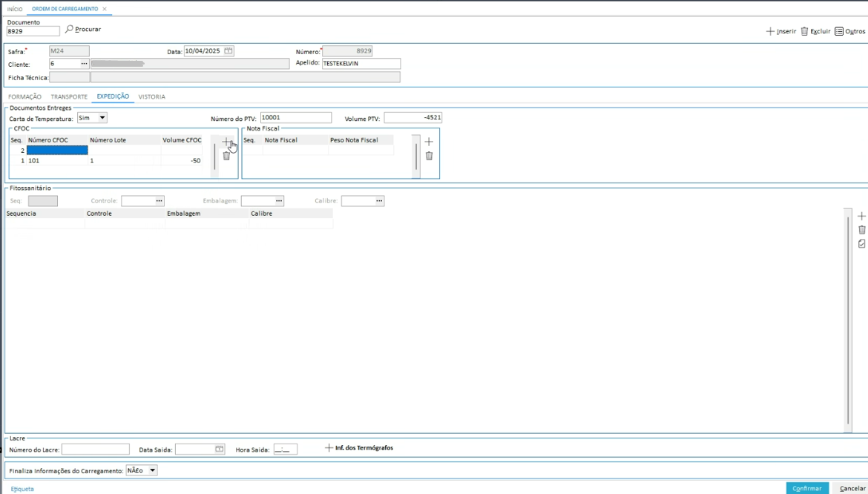The height and width of the screenshot is (494, 868).
Task: Click the Inserir plus icon
Action: pyautogui.click(x=770, y=32)
